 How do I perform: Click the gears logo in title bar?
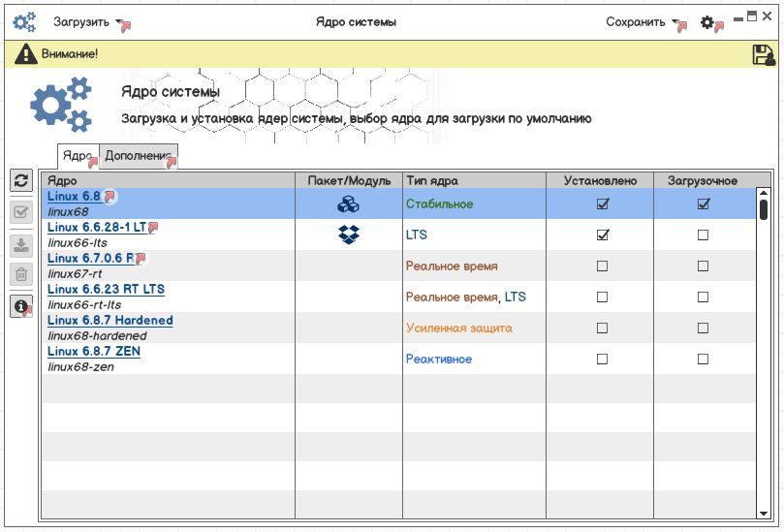coord(24,22)
